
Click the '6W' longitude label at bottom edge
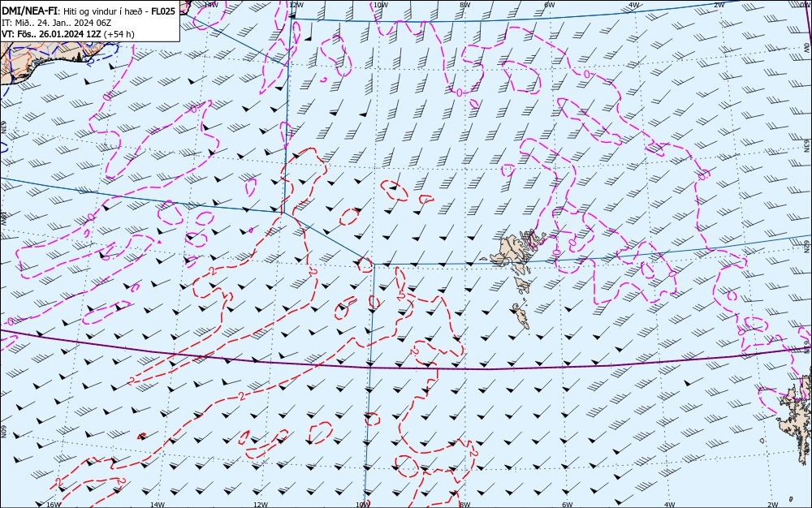(567, 505)
